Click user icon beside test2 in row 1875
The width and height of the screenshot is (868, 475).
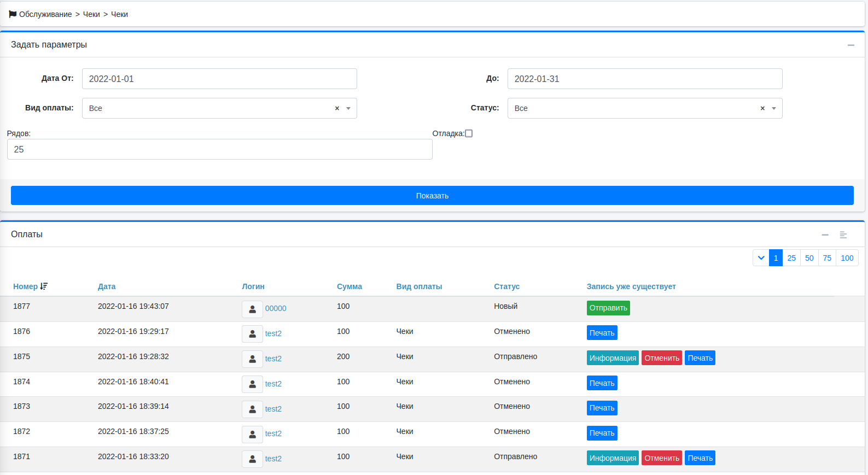click(252, 359)
